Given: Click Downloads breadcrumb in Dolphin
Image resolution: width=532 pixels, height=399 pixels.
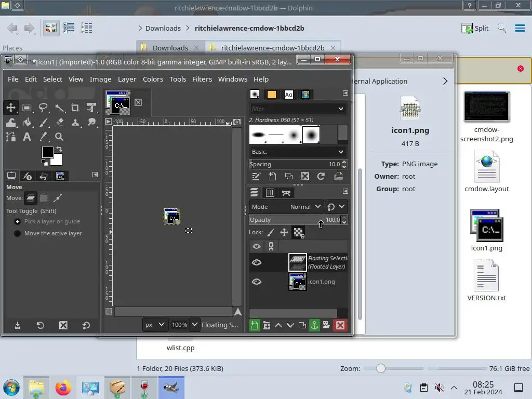Looking at the screenshot, I should tap(163, 28).
